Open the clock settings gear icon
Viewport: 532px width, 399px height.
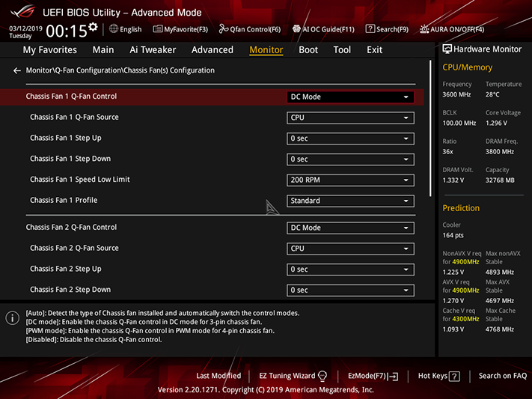[x=93, y=27]
